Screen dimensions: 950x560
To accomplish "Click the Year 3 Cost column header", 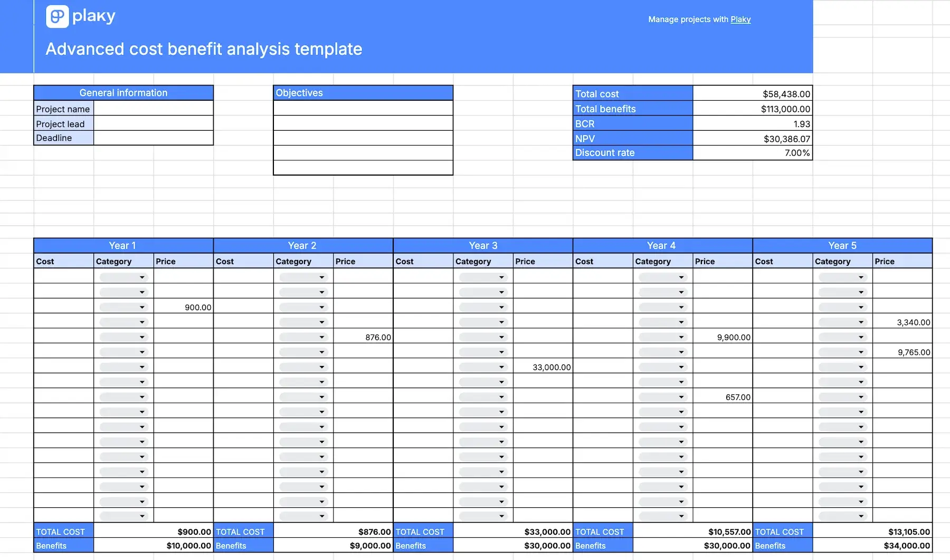I will (x=423, y=261).
